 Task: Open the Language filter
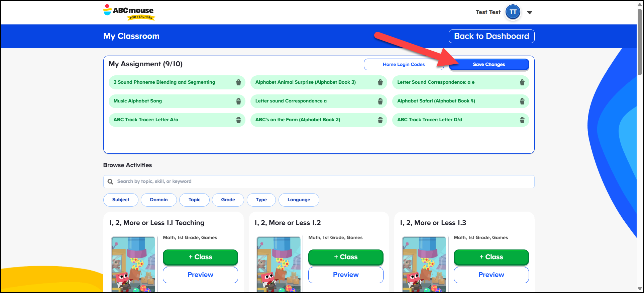point(299,200)
